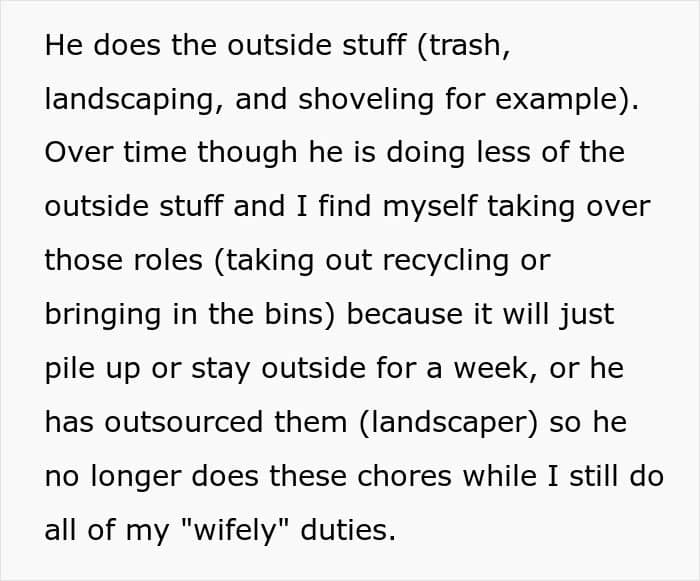
Task: Click the word "outsourced"
Action: click(183, 422)
